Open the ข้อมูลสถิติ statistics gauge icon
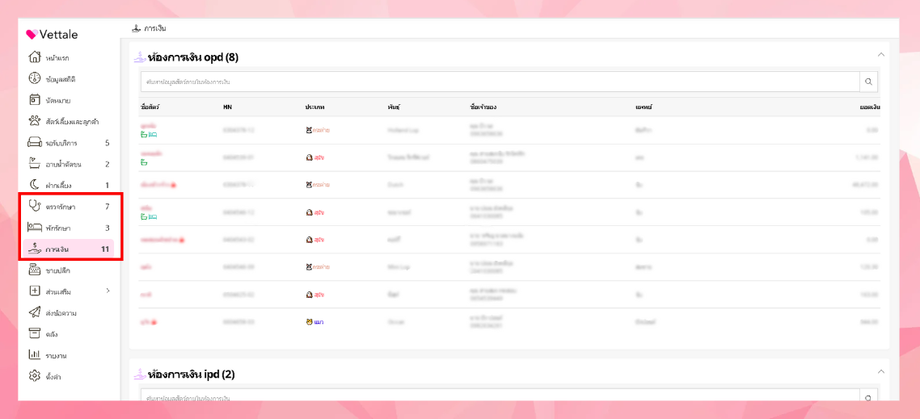Viewport: 920px width, 419px height. tap(34, 79)
